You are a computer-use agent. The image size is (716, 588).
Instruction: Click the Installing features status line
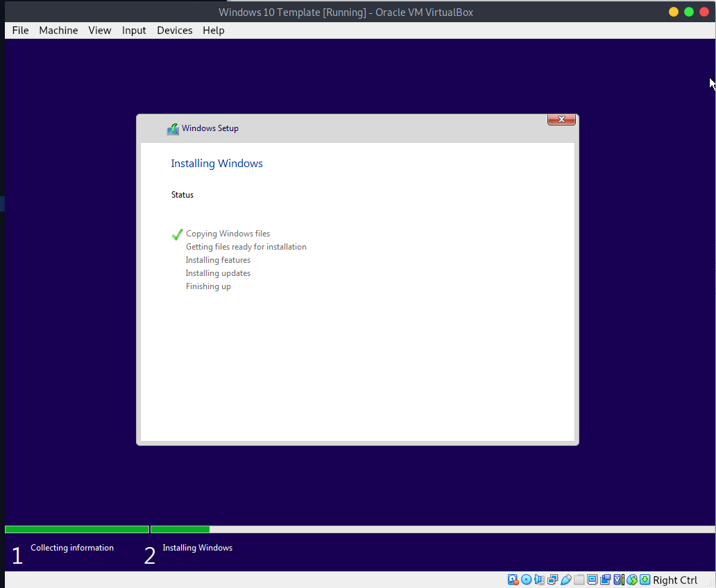(218, 260)
